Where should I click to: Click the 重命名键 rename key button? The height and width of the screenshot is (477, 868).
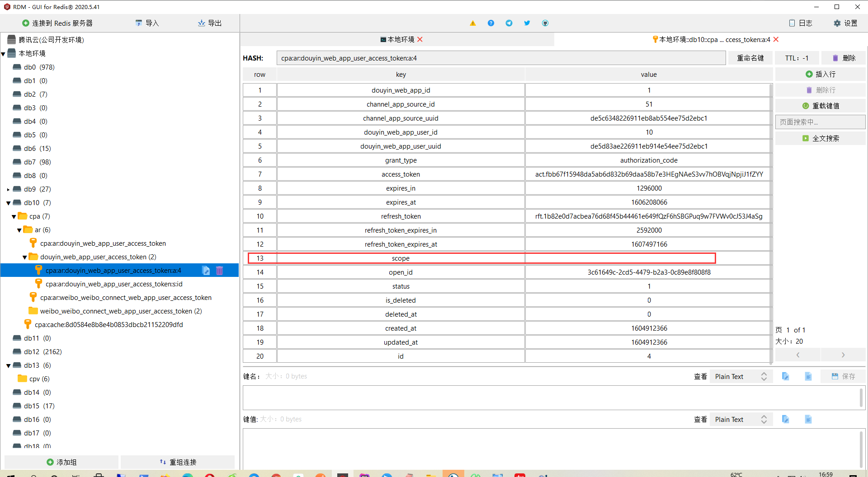click(x=750, y=58)
